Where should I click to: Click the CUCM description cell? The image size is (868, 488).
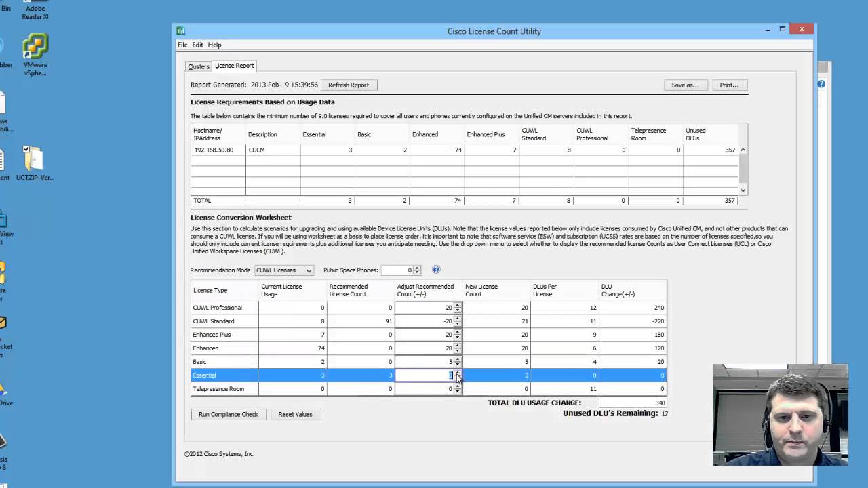273,150
